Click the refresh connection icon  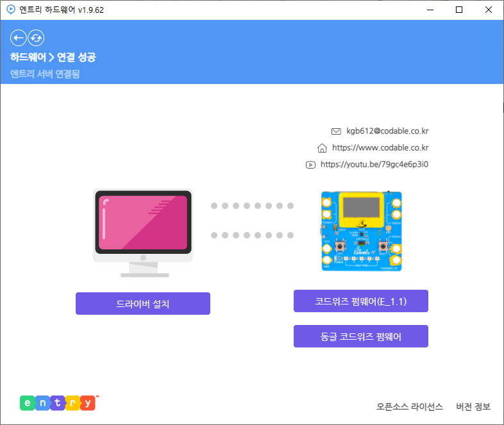[x=36, y=38]
